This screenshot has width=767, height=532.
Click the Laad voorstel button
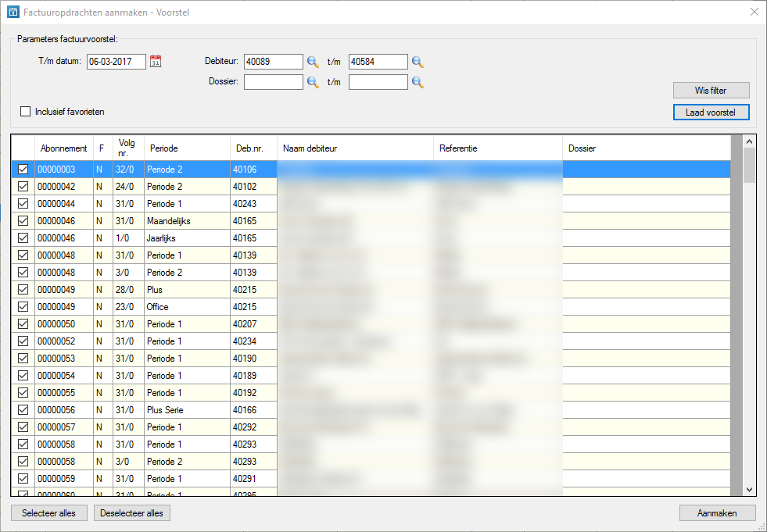pyautogui.click(x=711, y=112)
